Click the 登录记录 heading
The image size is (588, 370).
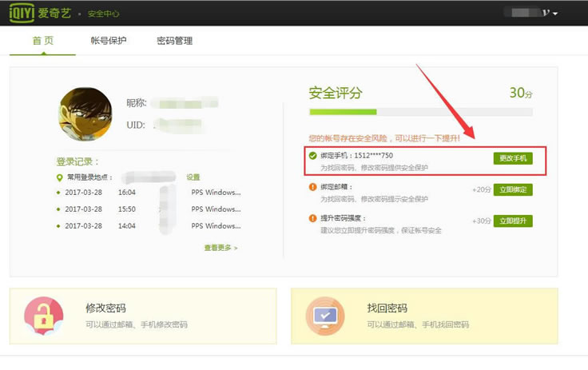coord(77,161)
